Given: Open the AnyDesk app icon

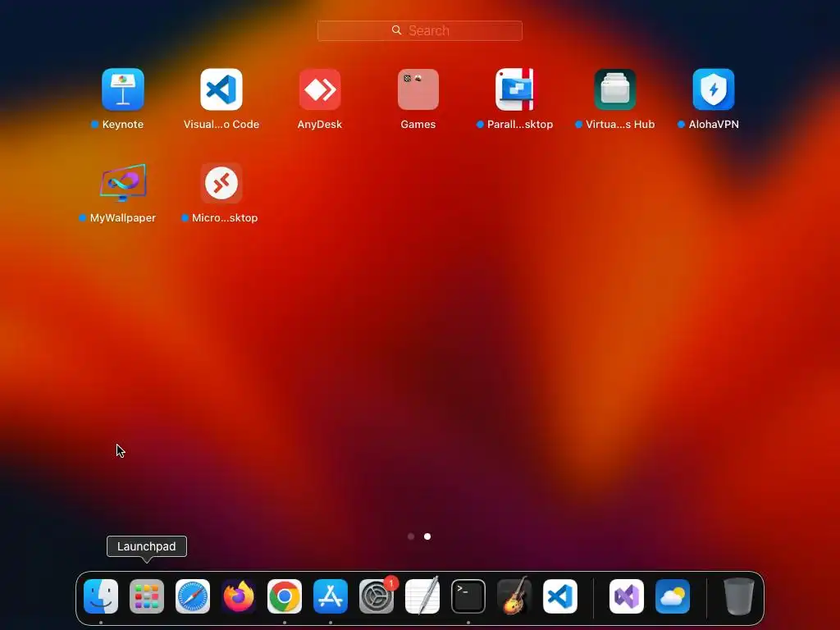Looking at the screenshot, I should [320, 89].
